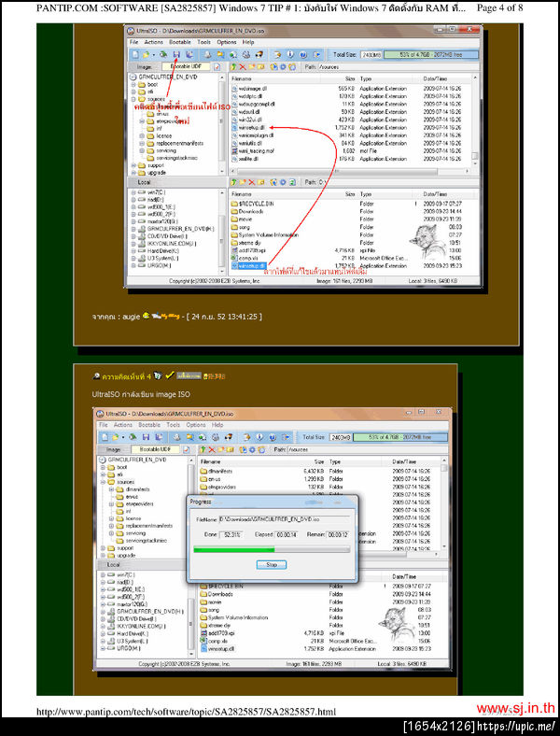Click FileName field in Progress dialog
560x736 pixels.
(285, 519)
